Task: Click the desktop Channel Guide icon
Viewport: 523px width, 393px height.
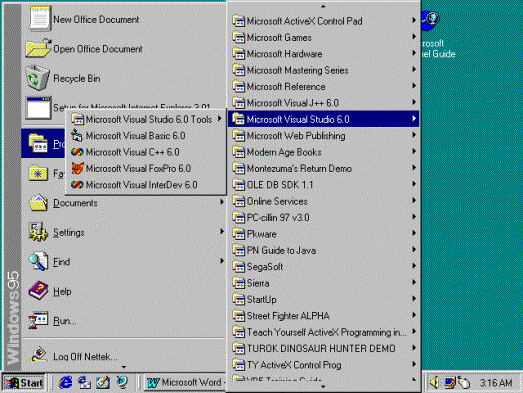Action: (431, 20)
